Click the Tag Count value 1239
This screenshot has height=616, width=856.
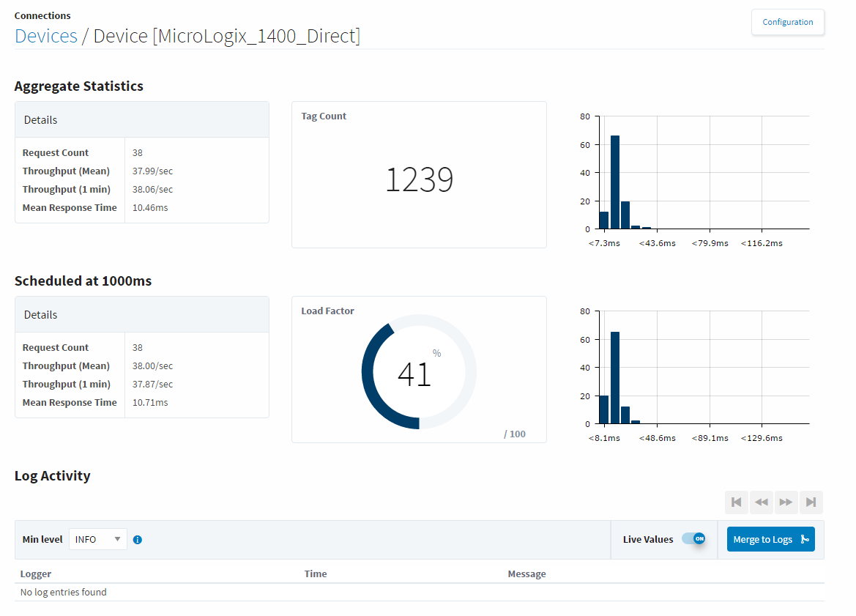(x=419, y=179)
